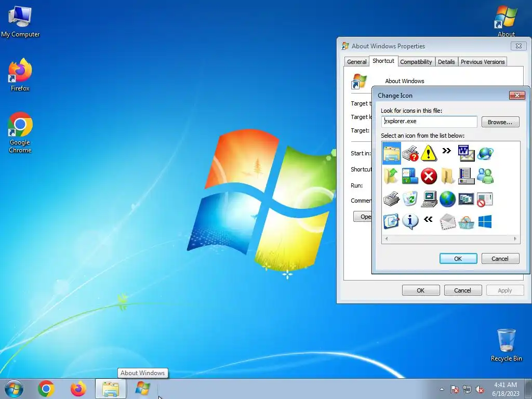This screenshot has width=532, height=399.
Task: Choose the stacked windows switcher icon
Action: point(466,199)
